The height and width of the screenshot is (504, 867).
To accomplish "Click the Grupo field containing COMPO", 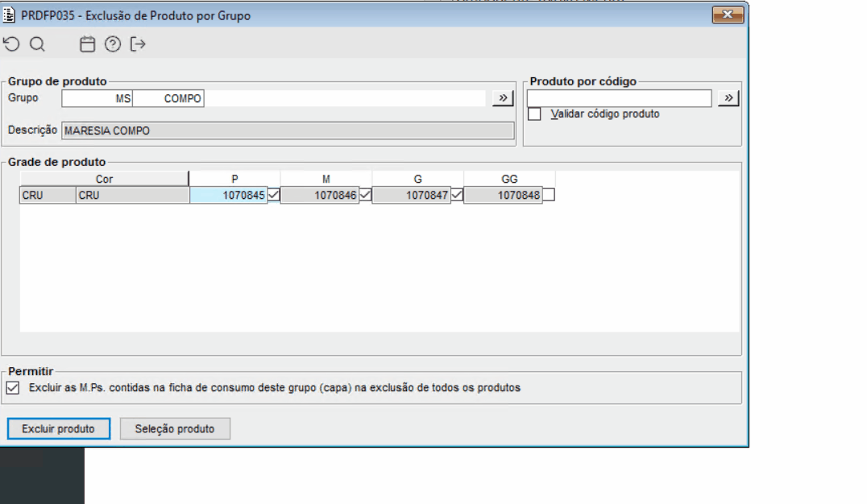I will tap(168, 98).
